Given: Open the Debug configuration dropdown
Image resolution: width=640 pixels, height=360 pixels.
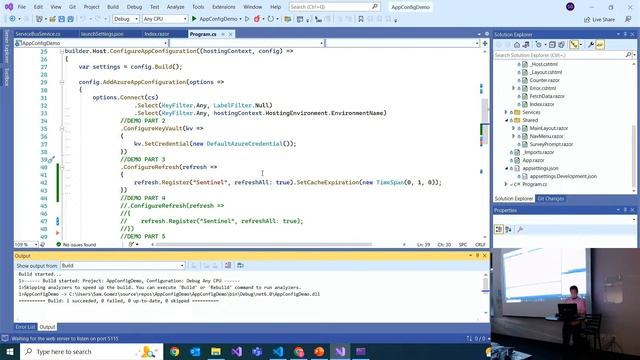Looking at the screenshot, I should [x=126, y=19].
